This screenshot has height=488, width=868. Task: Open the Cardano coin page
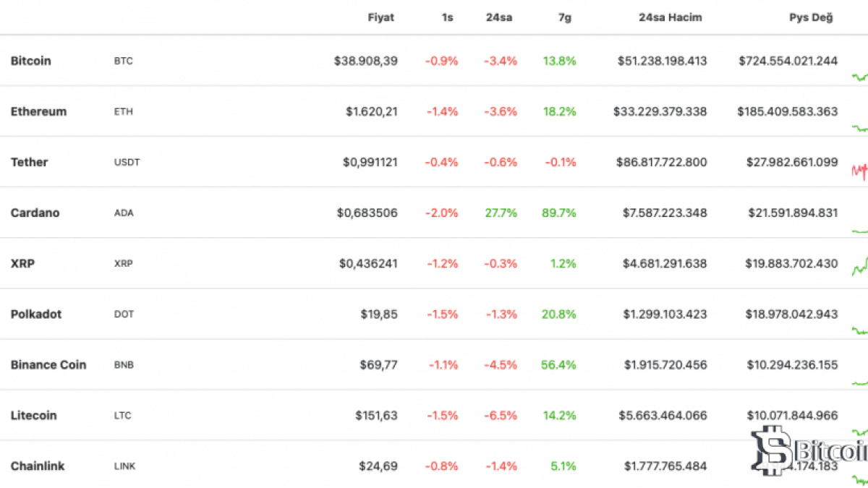[x=35, y=213]
